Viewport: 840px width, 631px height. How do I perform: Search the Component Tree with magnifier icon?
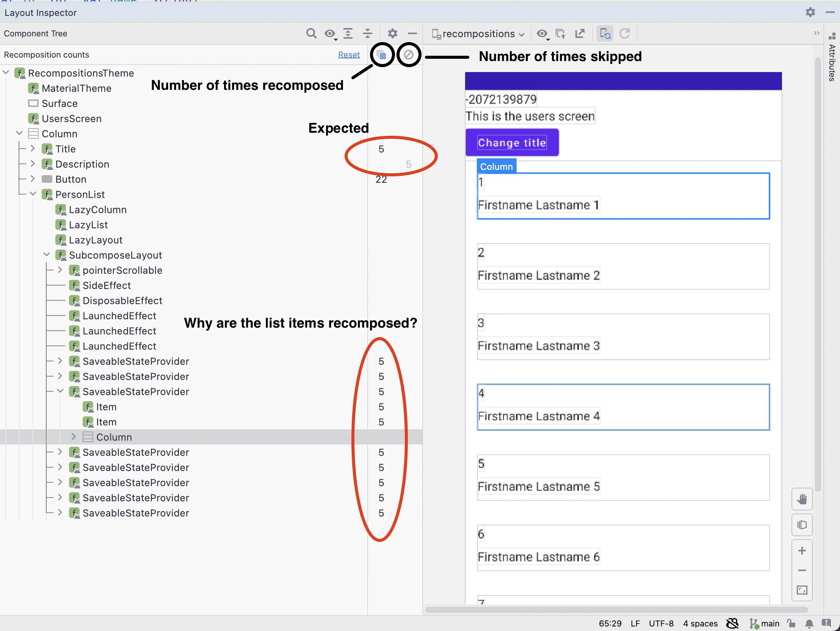point(311,33)
